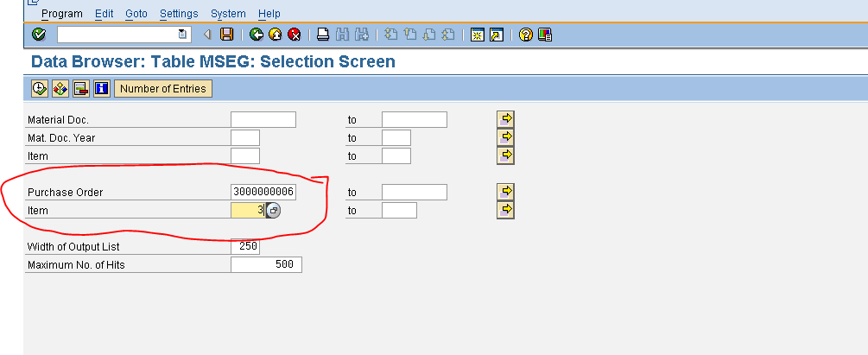868x355 pixels.
Task: Click the Next Page icon
Action: point(429,35)
